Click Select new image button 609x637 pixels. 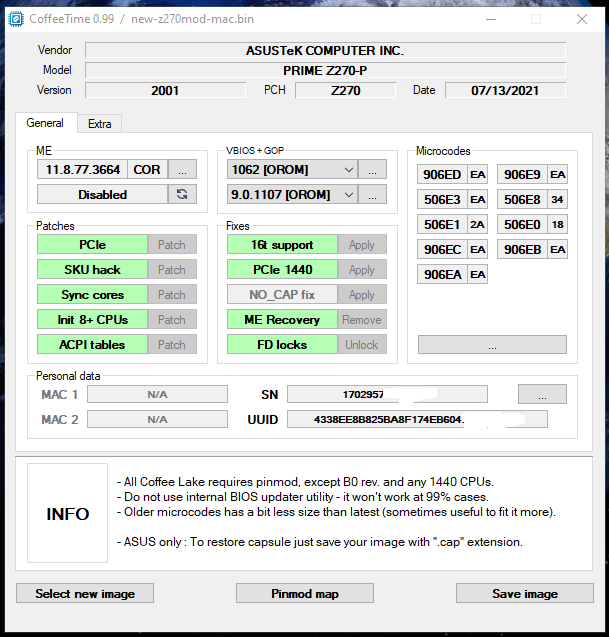coord(85,593)
